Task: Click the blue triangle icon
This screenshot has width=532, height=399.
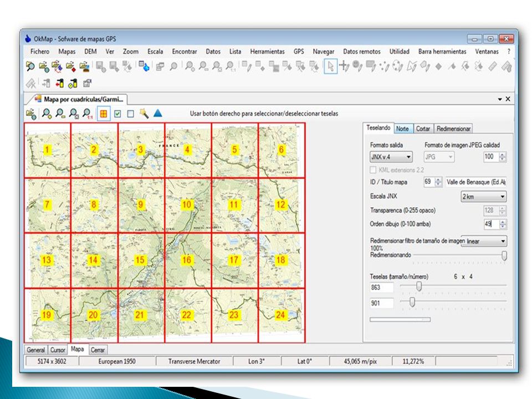Action: click(x=158, y=113)
